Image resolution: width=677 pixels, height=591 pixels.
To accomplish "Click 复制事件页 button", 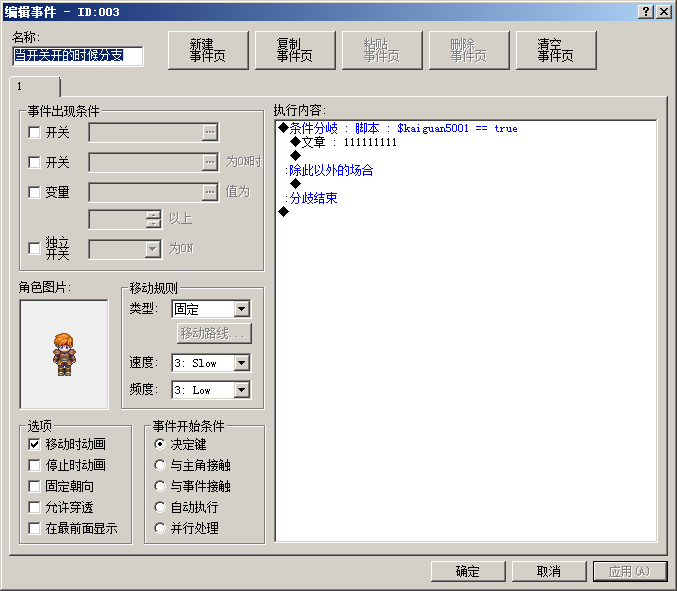I will point(295,50).
